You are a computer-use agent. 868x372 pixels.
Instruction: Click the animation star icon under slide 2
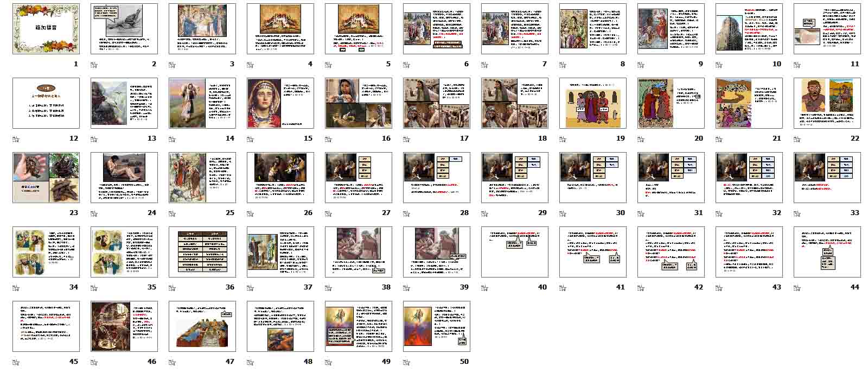click(x=94, y=65)
